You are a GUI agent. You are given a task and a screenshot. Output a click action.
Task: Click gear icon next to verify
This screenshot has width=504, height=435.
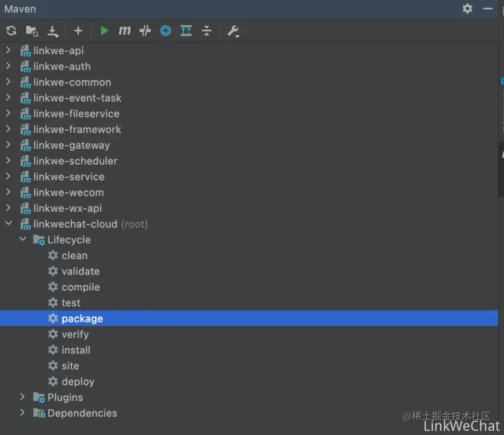[53, 334]
